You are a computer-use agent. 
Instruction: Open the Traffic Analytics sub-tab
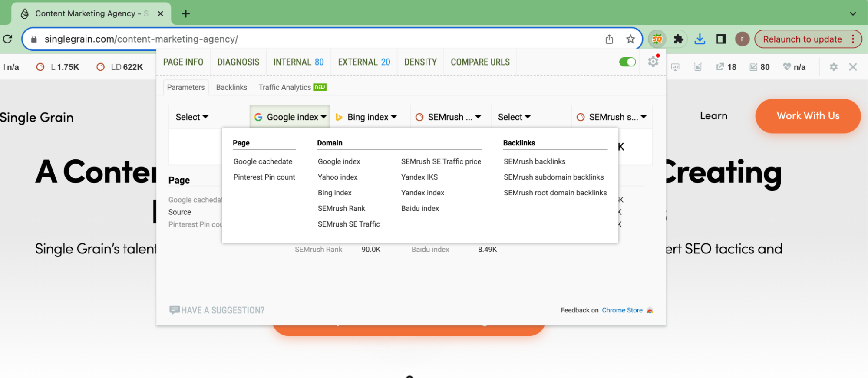pos(292,87)
